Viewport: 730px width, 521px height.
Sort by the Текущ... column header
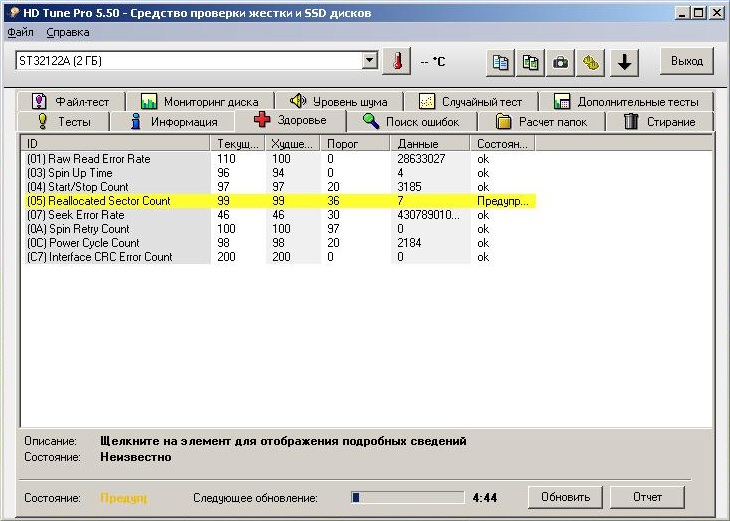point(237,144)
